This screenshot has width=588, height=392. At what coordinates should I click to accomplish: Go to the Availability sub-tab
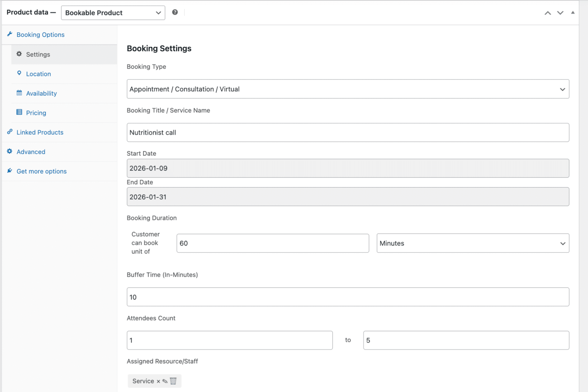coord(64,93)
